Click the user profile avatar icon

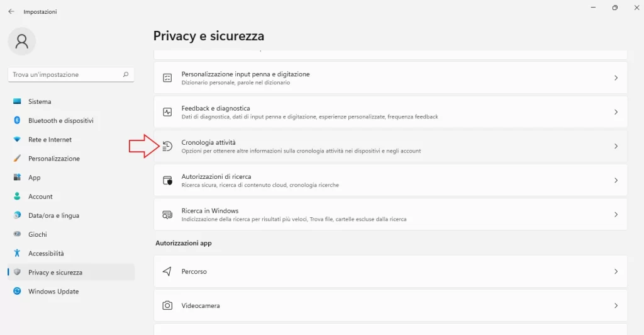coord(22,41)
